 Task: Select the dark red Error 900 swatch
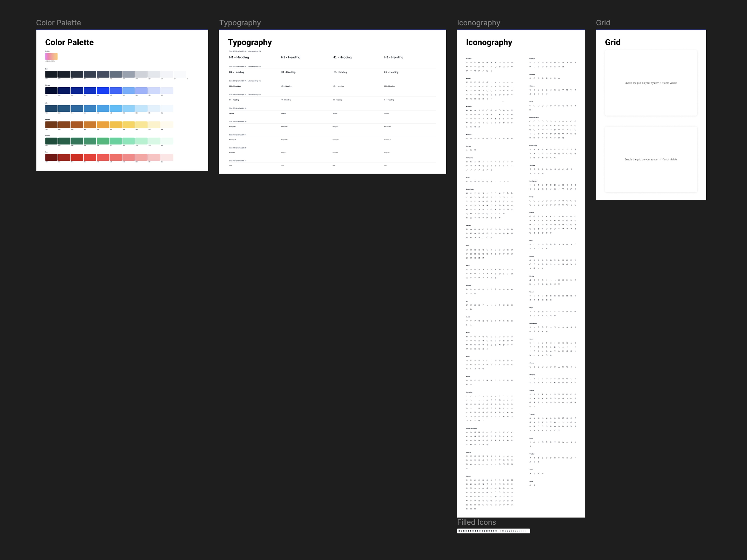click(x=51, y=157)
